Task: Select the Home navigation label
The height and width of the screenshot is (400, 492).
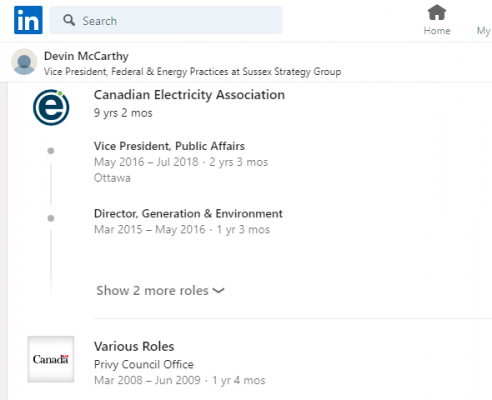Action: click(437, 31)
